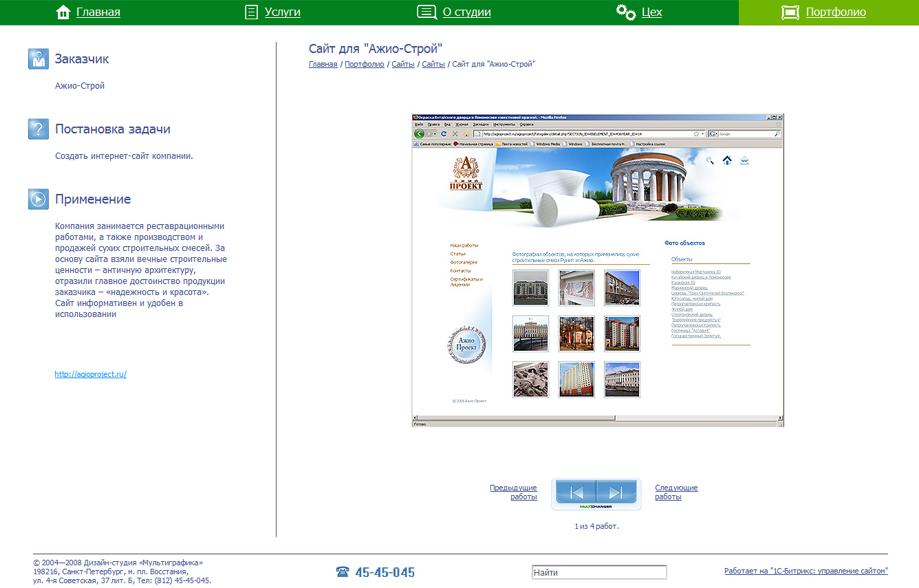Click the speech-bubble icon beside О студии
919x588 pixels.
(x=427, y=12)
